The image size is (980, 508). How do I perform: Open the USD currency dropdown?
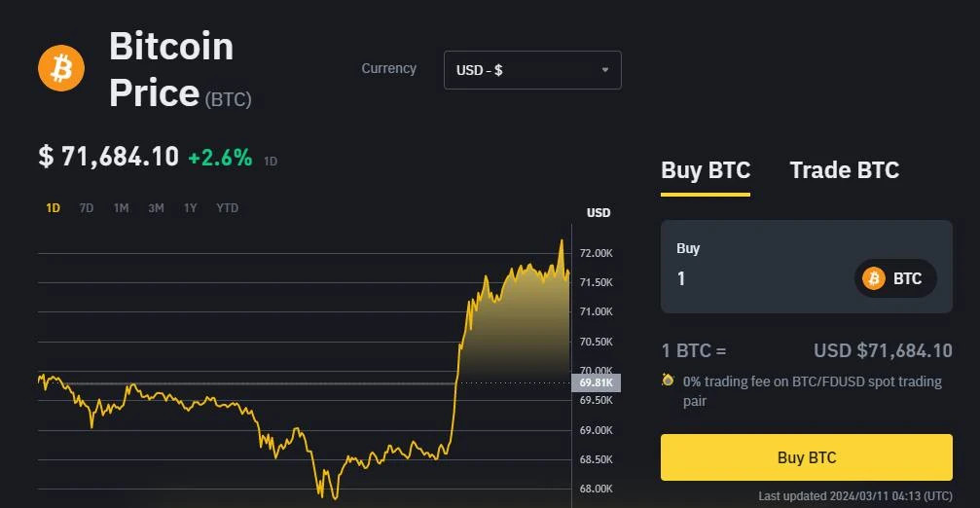[x=531, y=70]
